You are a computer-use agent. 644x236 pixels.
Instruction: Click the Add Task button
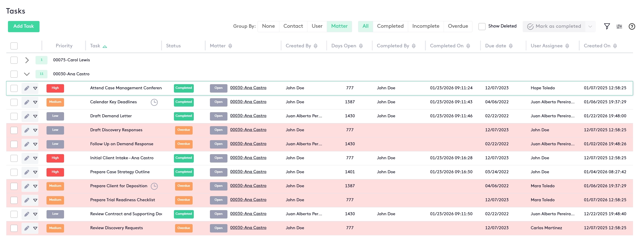tap(24, 26)
